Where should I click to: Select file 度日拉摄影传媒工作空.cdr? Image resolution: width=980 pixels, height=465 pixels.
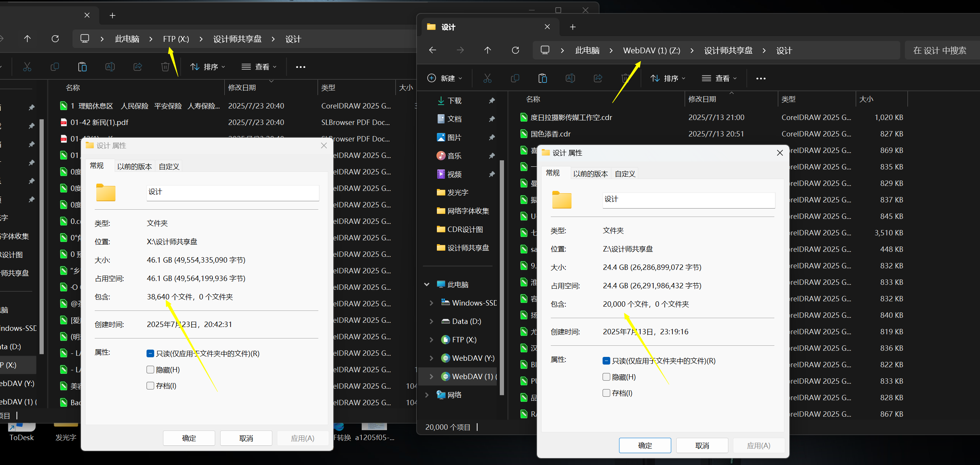pos(571,117)
